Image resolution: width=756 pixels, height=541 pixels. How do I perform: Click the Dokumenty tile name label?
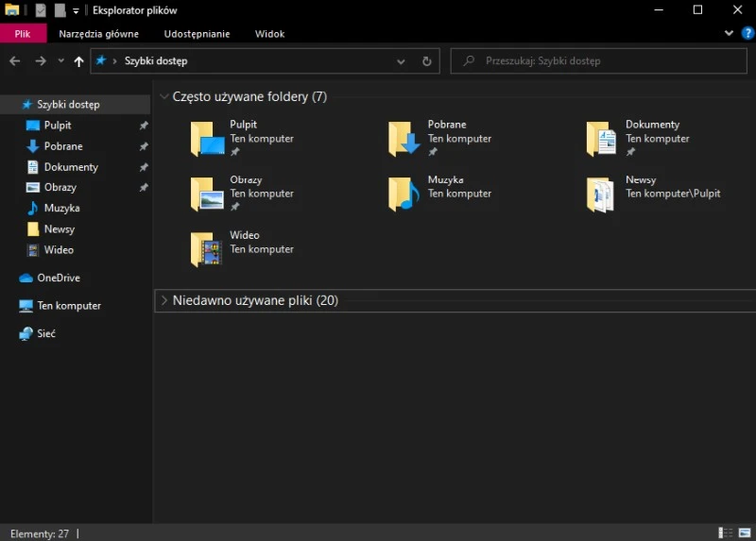[x=652, y=125]
